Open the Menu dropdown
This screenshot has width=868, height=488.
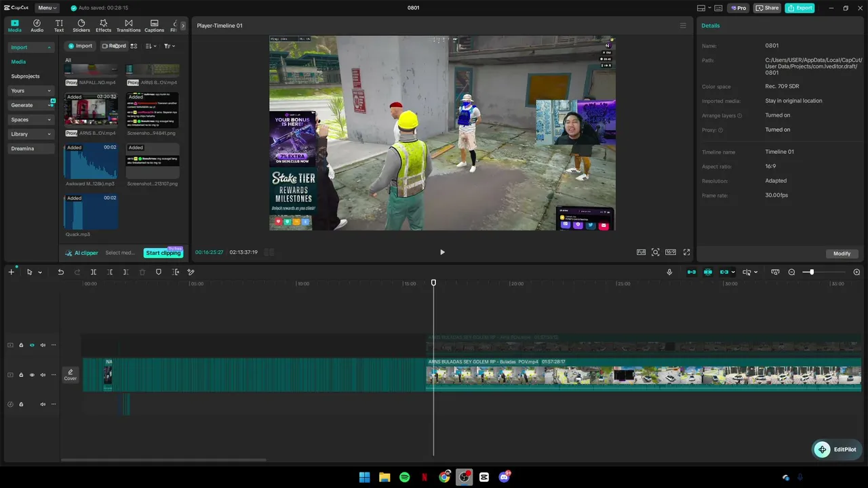click(47, 8)
